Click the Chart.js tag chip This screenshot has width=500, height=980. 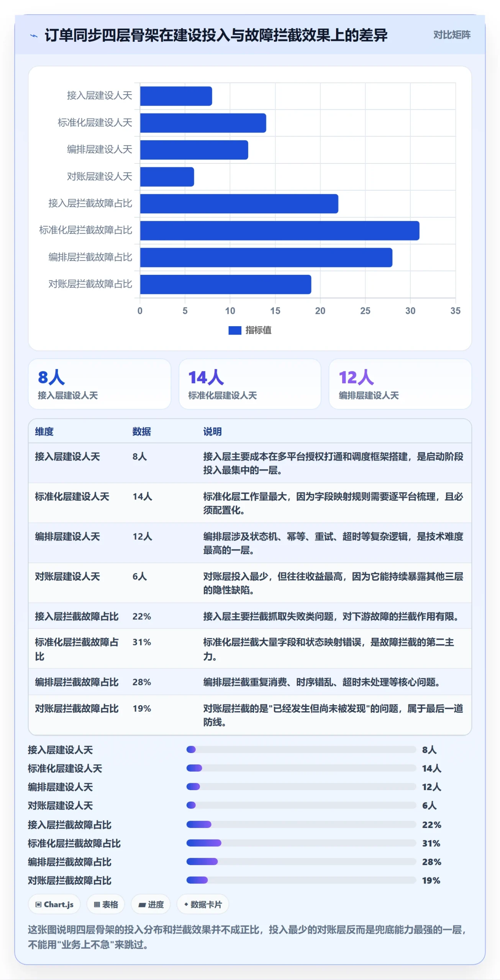click(x=54, y=904)
